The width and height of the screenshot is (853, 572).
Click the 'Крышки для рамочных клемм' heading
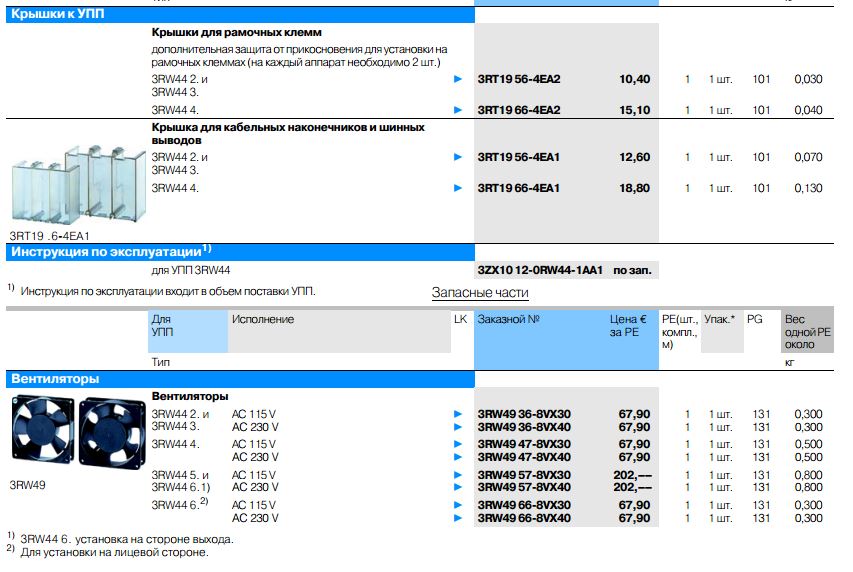pyautogui.click(x=237, y=33)
